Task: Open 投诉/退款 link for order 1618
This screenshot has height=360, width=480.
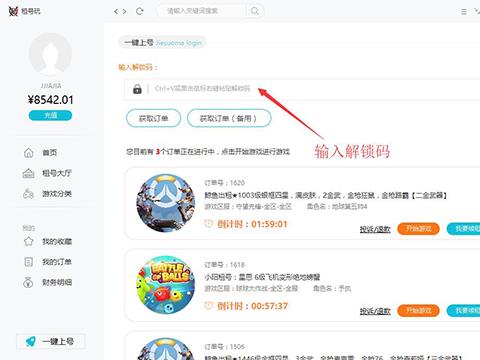Action: pyautogui.click(x=375, y=311)
